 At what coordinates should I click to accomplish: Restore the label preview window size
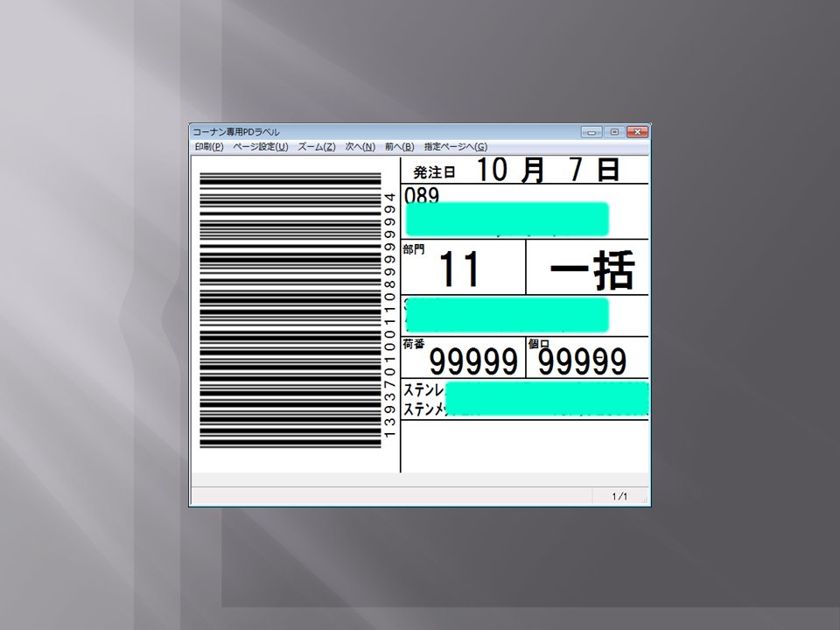click(612, 129)
